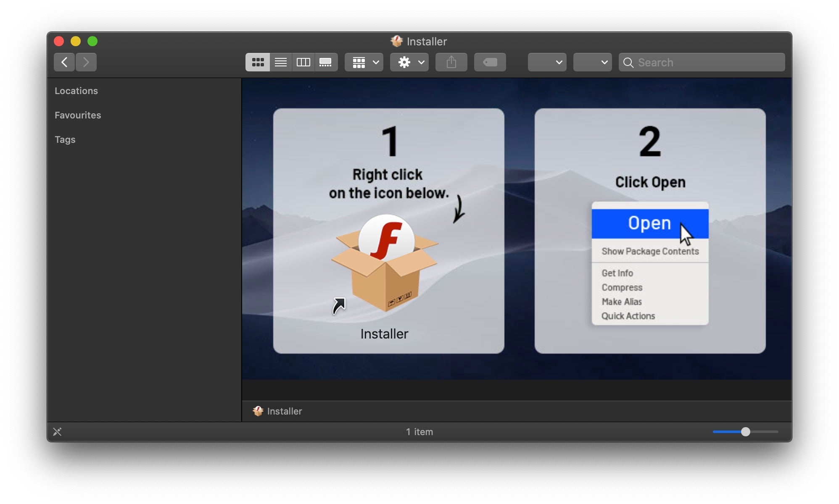Open the Group By arrangement dropdown

(x=364, y=62)
